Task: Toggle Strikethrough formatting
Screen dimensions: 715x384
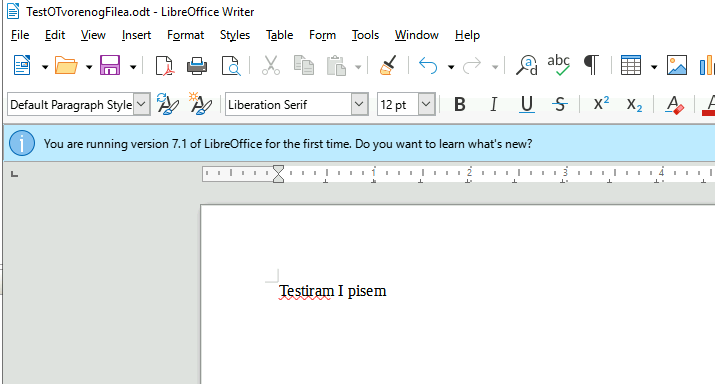Action: (x=560, y=105)
